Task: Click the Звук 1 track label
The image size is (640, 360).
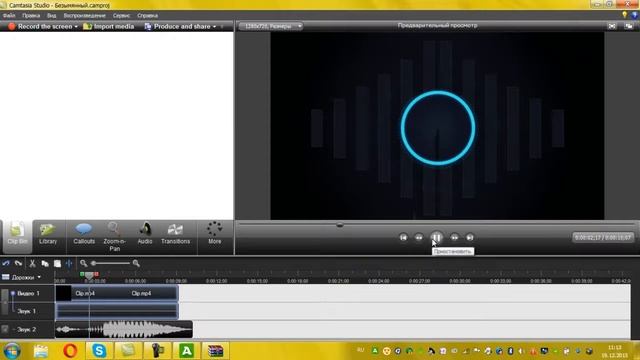Action: point(27,311)
